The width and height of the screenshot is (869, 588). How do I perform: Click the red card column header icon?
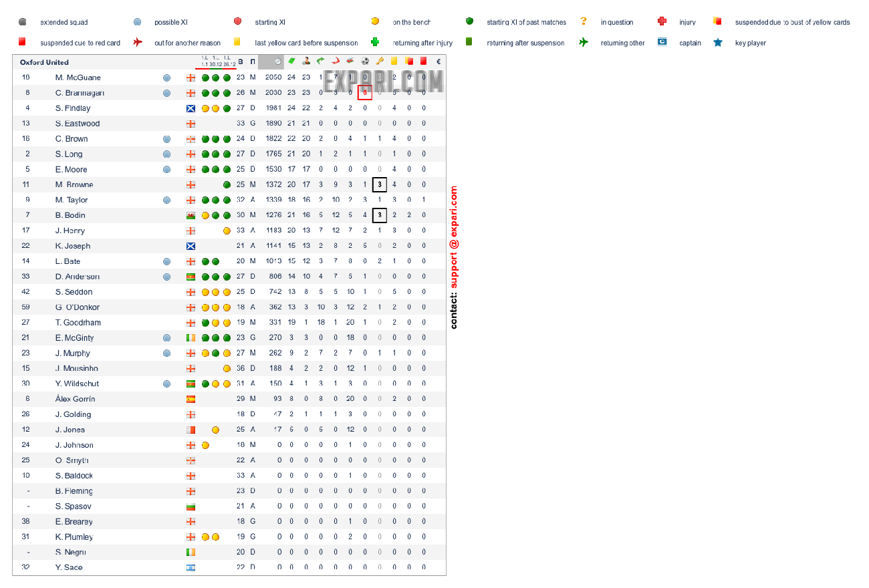click(x=423, y=61)
